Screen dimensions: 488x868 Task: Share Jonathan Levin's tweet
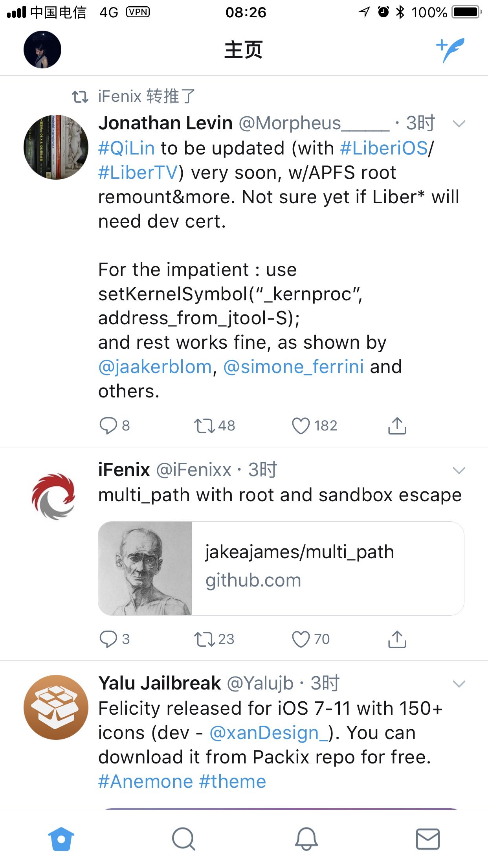[x=397, y=426]
